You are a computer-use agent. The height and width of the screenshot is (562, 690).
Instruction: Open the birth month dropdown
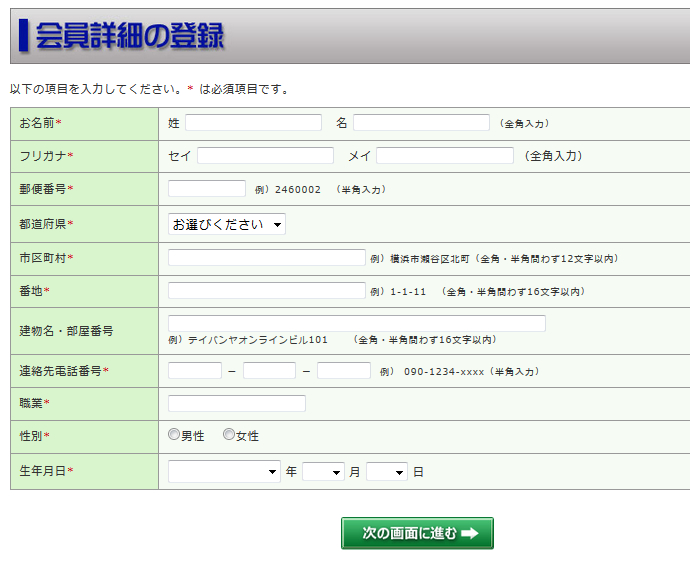[x=323, y=472]
